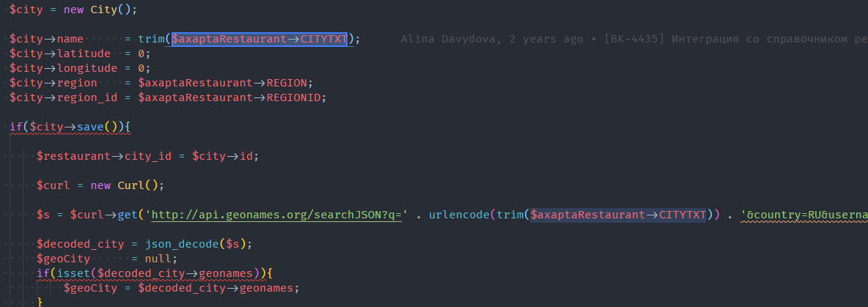
Task: Click the save method call in the if statement
Action: tap(91, 127)
